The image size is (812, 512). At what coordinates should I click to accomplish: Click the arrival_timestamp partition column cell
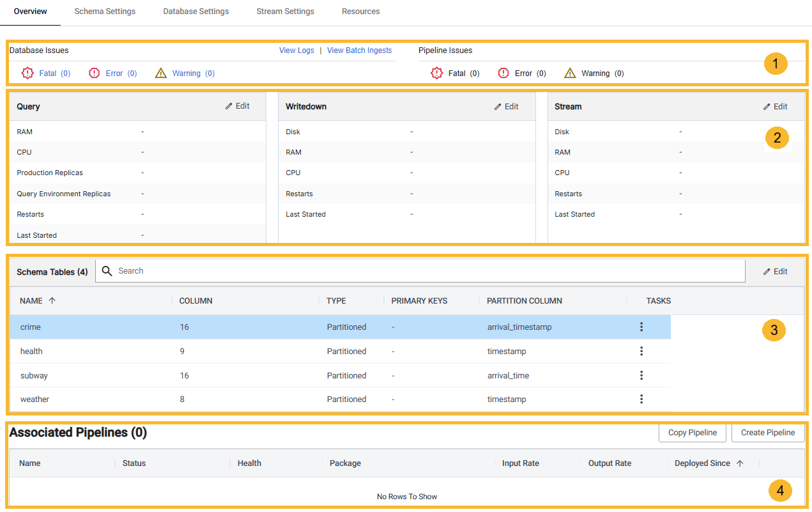519,327
